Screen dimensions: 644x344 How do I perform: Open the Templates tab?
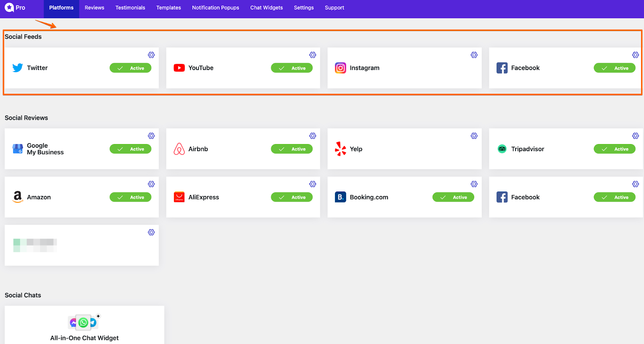pyautogui.click(x=169, y=8)
